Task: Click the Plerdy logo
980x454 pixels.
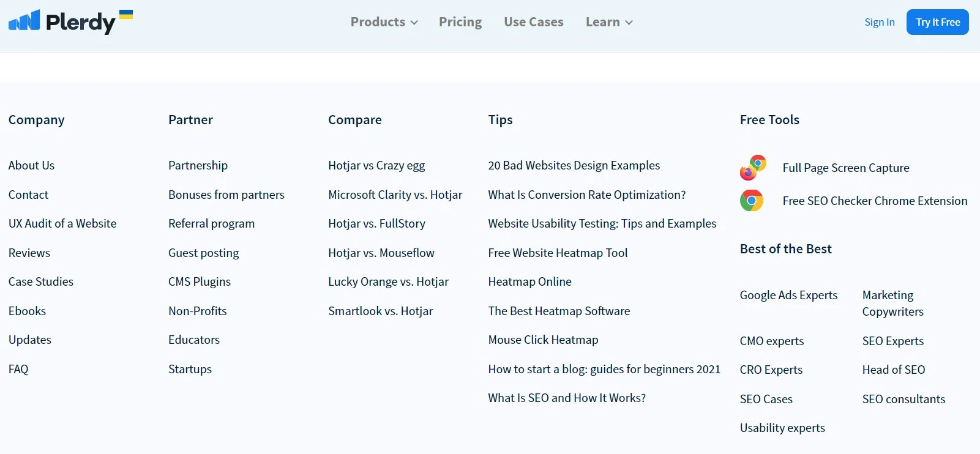Action: coord(61,22)
